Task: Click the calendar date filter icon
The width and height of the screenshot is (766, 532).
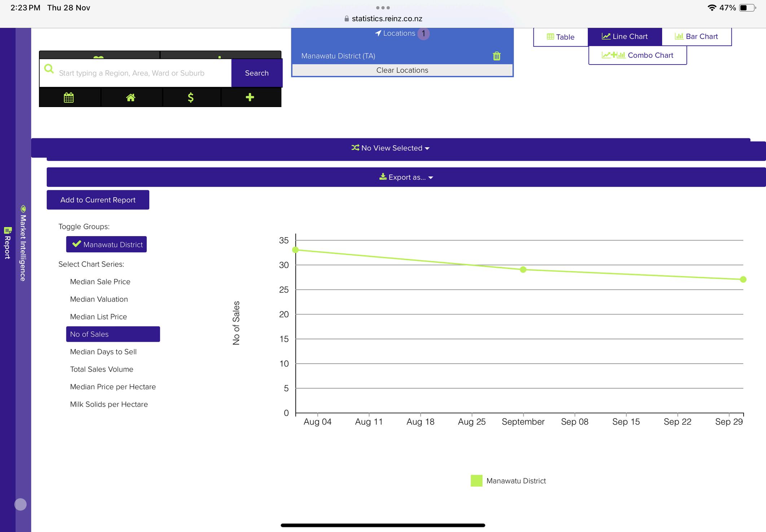Action: click(69, 97)
